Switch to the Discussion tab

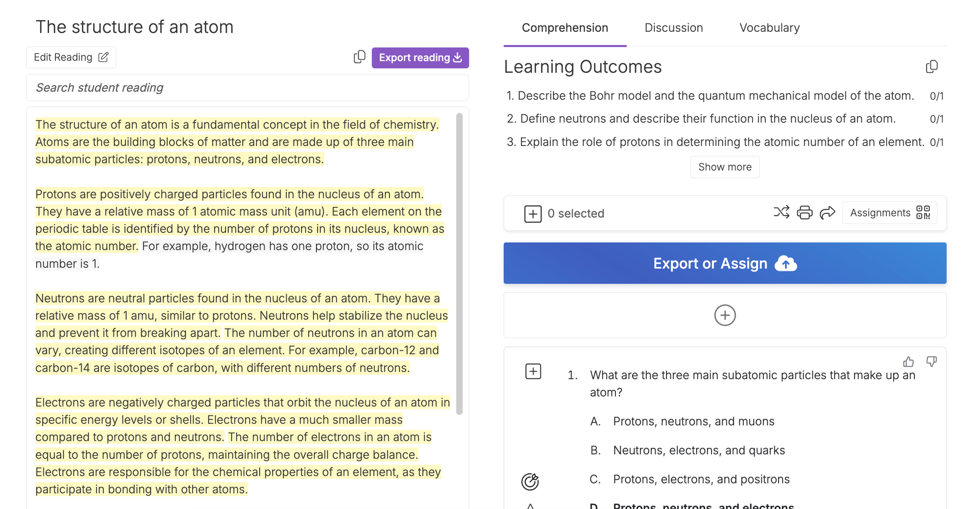pyautogui.click(x=673, y=28)
